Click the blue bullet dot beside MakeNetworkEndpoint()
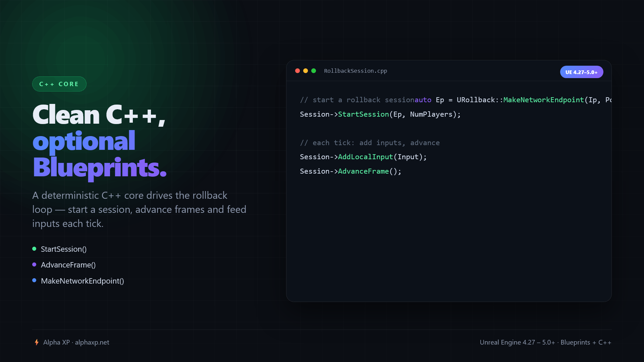644x362 pixels. click(x=34, y=280)
